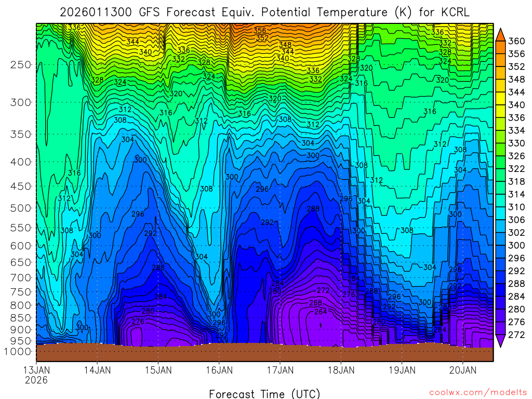532x399 pixels.
Task: Pick the green colorbar swatch between 322 and 326
Action: (500, 163)
